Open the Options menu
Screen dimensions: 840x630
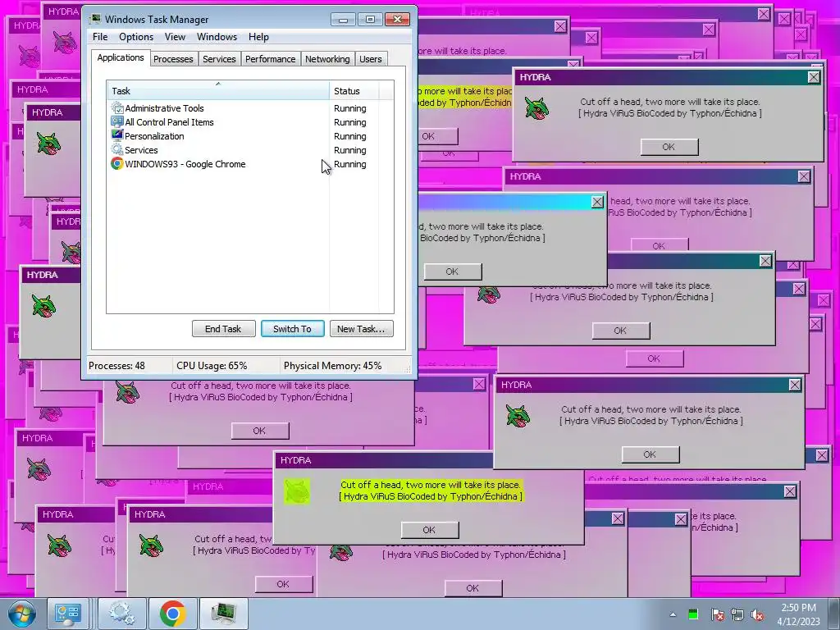[136, 37]
